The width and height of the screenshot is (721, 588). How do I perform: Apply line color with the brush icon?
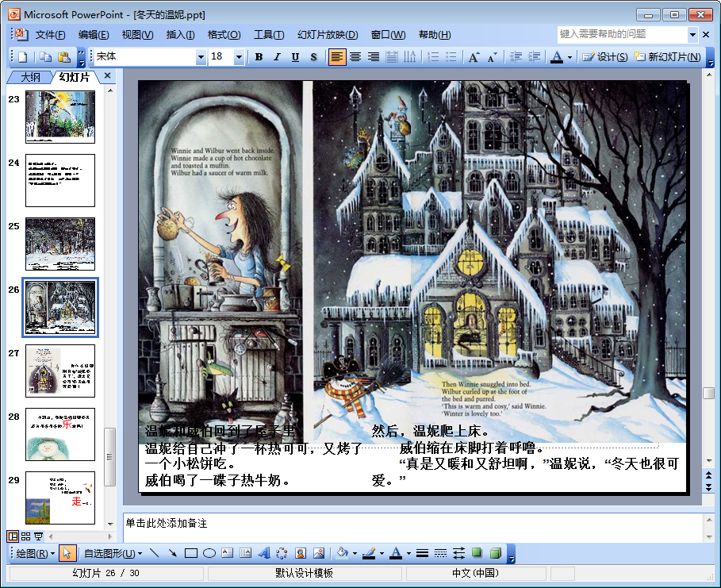click(369, 554)
